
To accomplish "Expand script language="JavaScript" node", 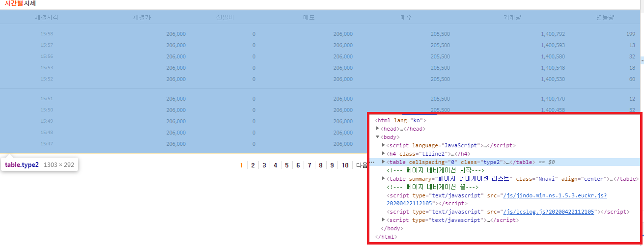I will [x=384, y=145].
